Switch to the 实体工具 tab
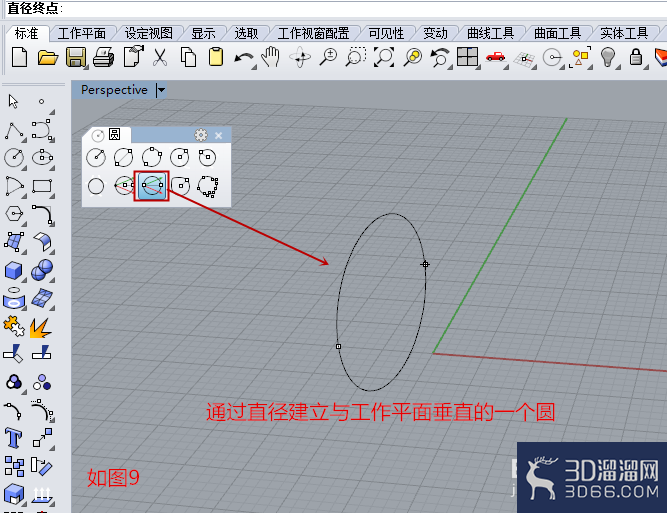Image resolution: width=667 pixels, height=513 pixels. (624, 33)
